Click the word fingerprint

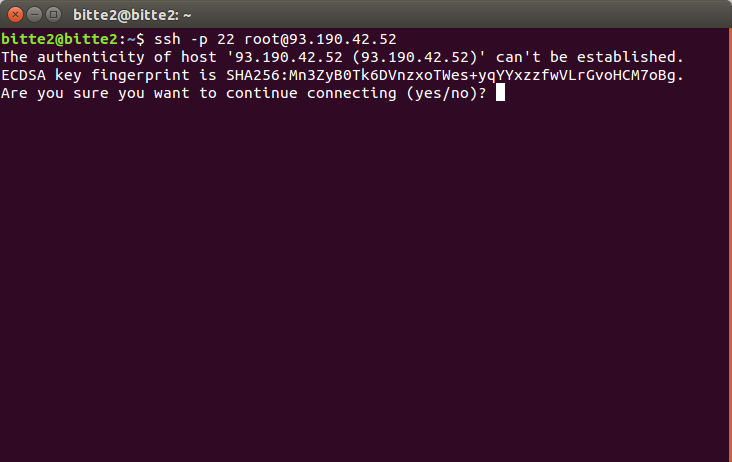tap(140, 76)
